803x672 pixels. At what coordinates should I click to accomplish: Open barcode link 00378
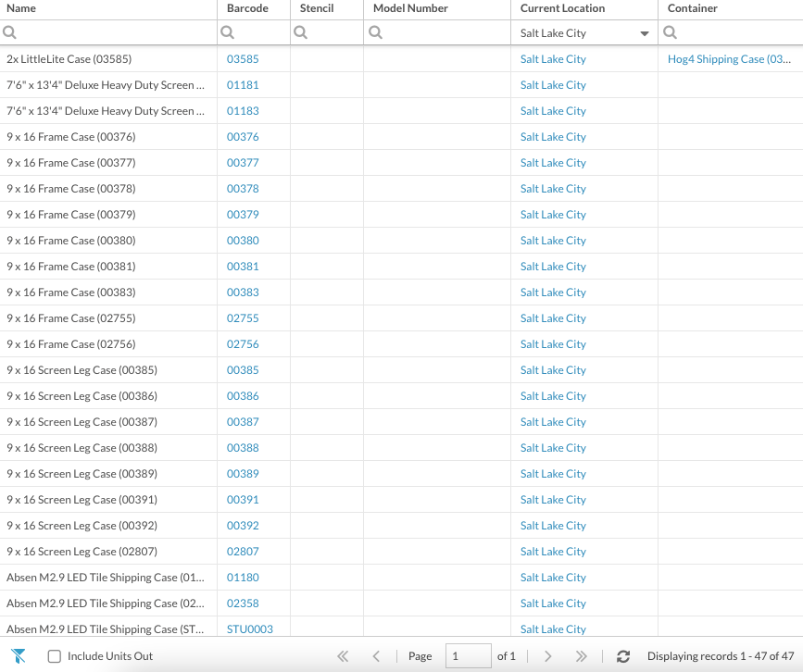243,188
